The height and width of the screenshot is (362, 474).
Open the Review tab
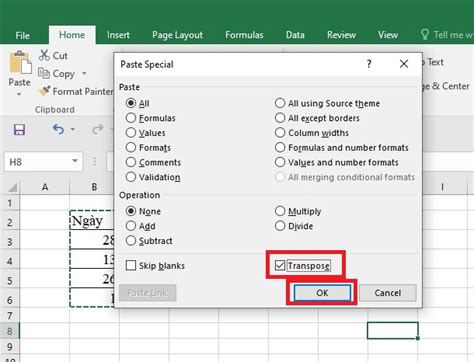click(341, 35)
